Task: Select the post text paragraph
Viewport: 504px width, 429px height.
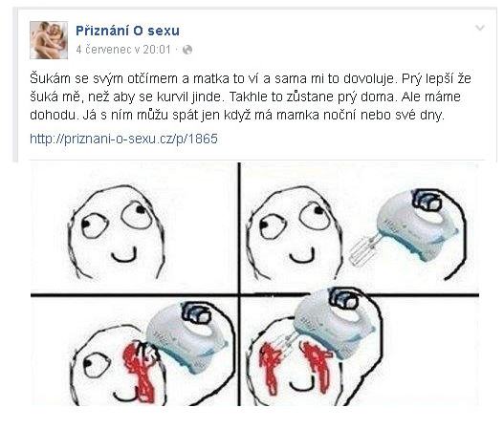Action: 250,97
